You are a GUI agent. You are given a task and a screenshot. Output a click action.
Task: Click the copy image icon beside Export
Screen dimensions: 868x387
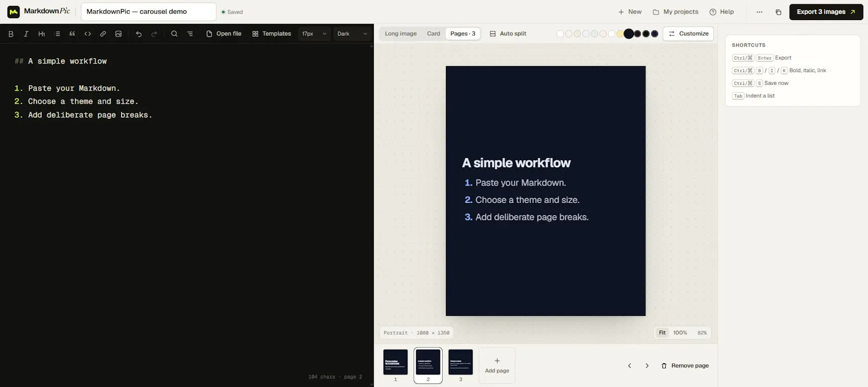pos(778,12)
